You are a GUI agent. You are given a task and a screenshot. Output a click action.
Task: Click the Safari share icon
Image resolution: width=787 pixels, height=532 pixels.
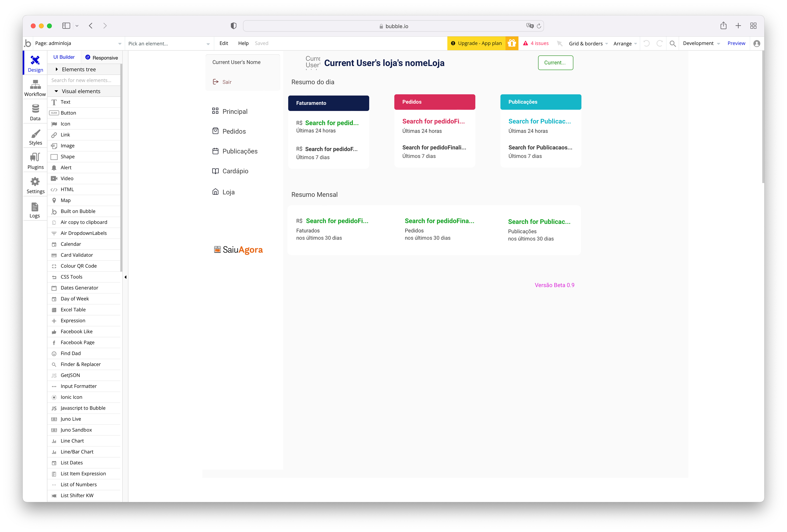pos(723,26)
